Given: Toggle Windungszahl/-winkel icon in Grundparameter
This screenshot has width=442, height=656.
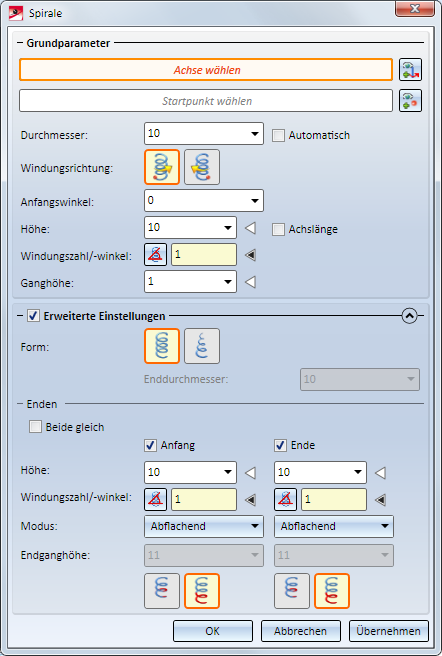Looking at the screenshot, I should click(155, 255).
